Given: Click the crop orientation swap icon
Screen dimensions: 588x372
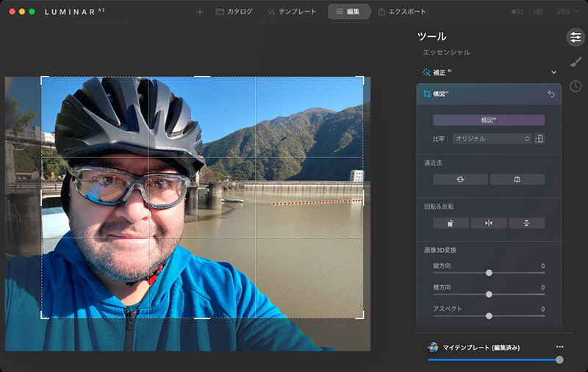Looking at the screenshot, I should coord(539,139).
